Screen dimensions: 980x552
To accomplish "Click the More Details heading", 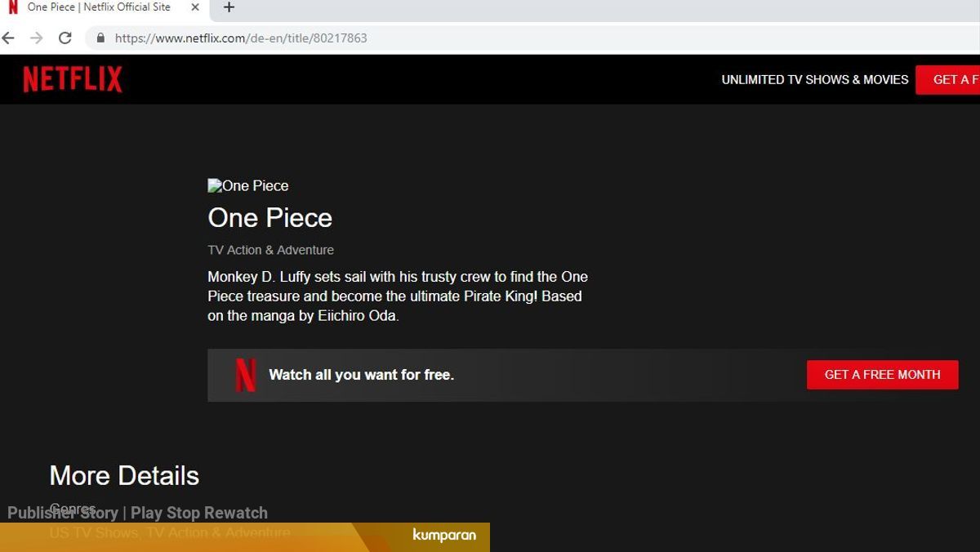I will 124,475.
